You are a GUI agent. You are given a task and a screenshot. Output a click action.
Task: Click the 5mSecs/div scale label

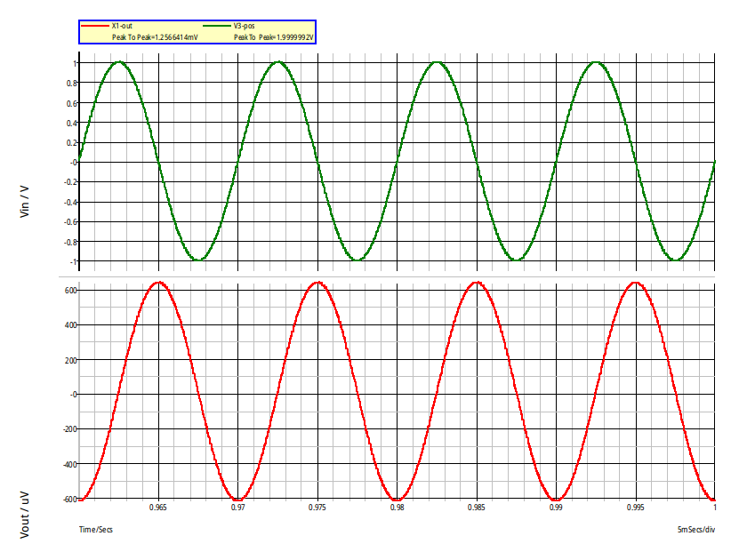[696, 530]
